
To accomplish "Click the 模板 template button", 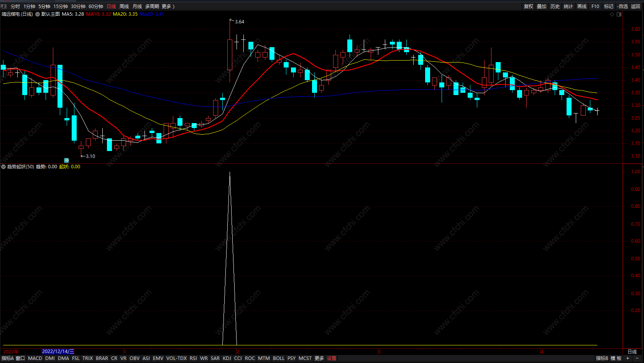I will [616, 358].
